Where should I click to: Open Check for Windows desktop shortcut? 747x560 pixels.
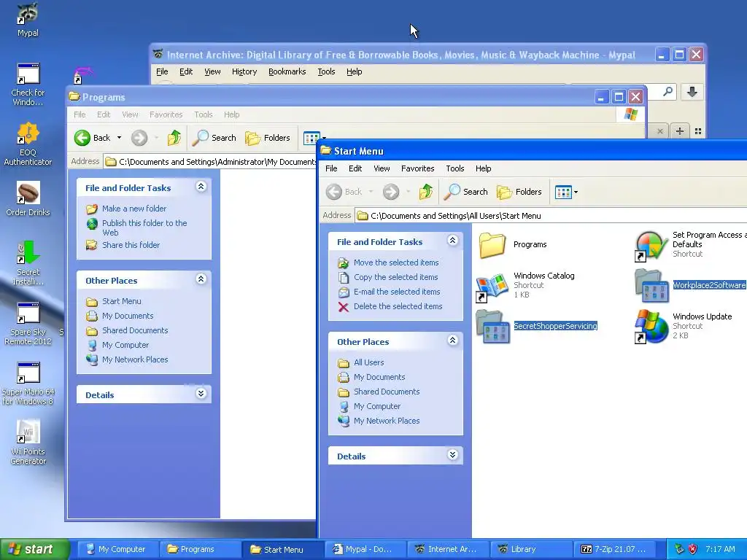[28, 85]
